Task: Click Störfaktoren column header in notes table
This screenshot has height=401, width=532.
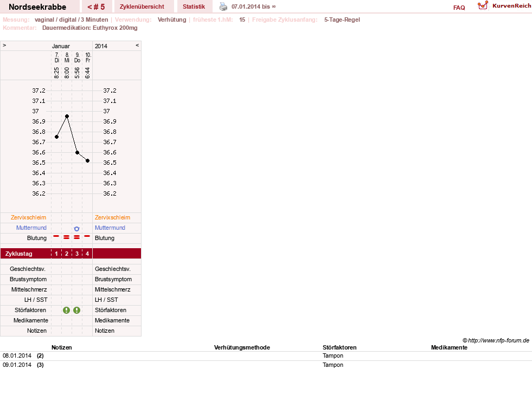Action: point(339,347)
